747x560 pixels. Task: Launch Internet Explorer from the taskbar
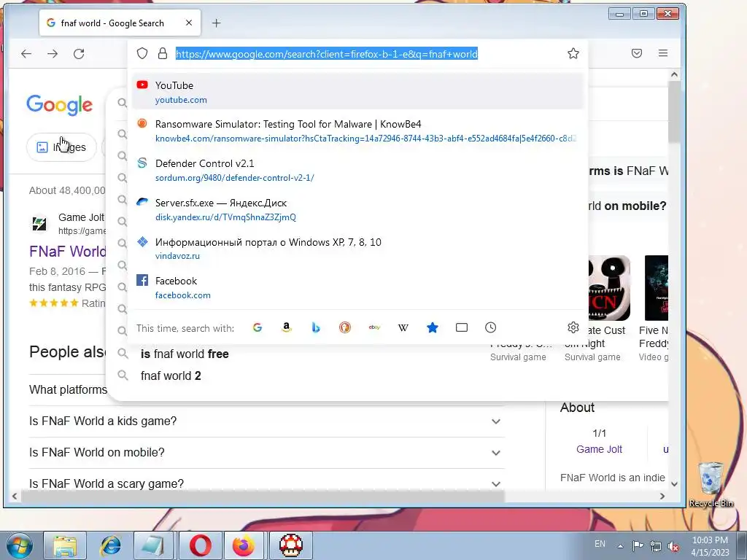[110, 545]
